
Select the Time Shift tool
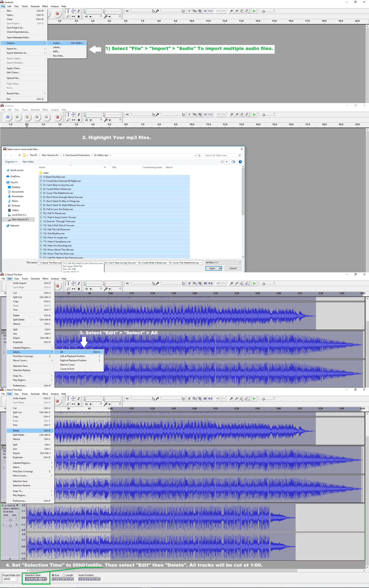[x=73, y=120]
